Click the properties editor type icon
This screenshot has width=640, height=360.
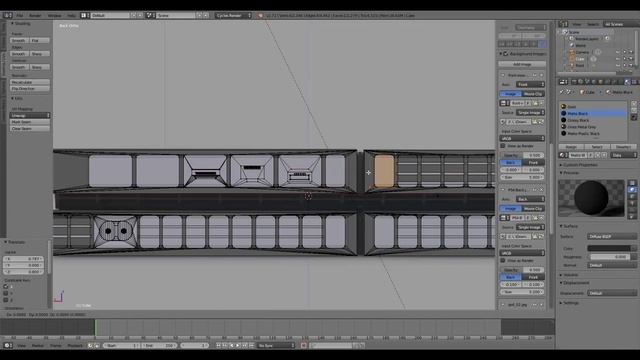point(563,82)
